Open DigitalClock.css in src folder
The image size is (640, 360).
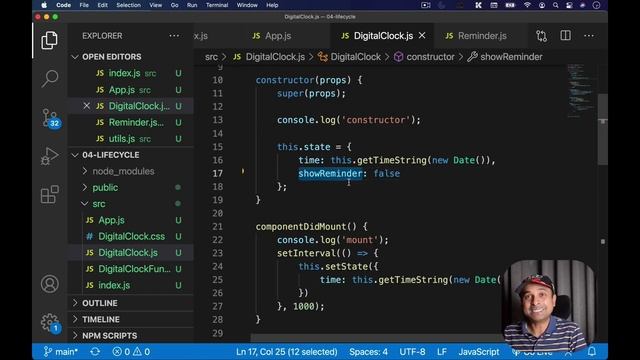coord(131,236)
